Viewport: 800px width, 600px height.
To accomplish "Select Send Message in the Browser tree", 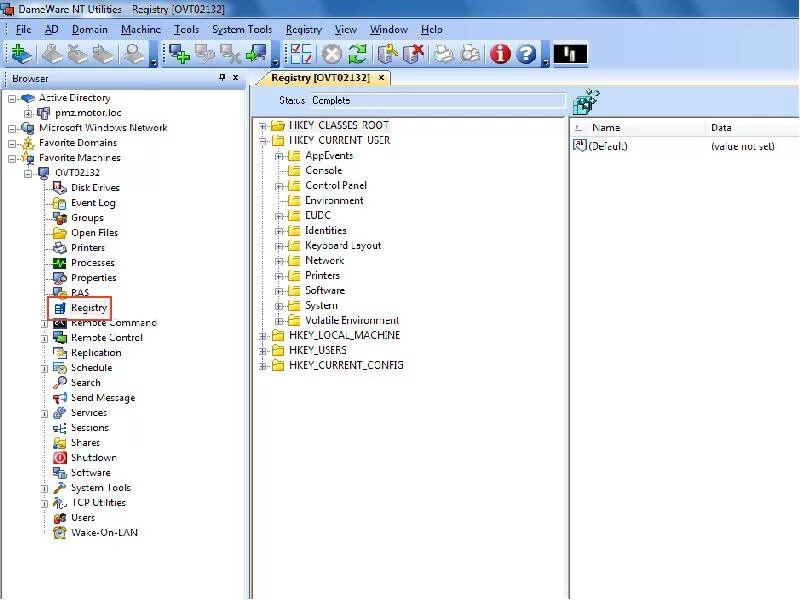I will 103,397.
